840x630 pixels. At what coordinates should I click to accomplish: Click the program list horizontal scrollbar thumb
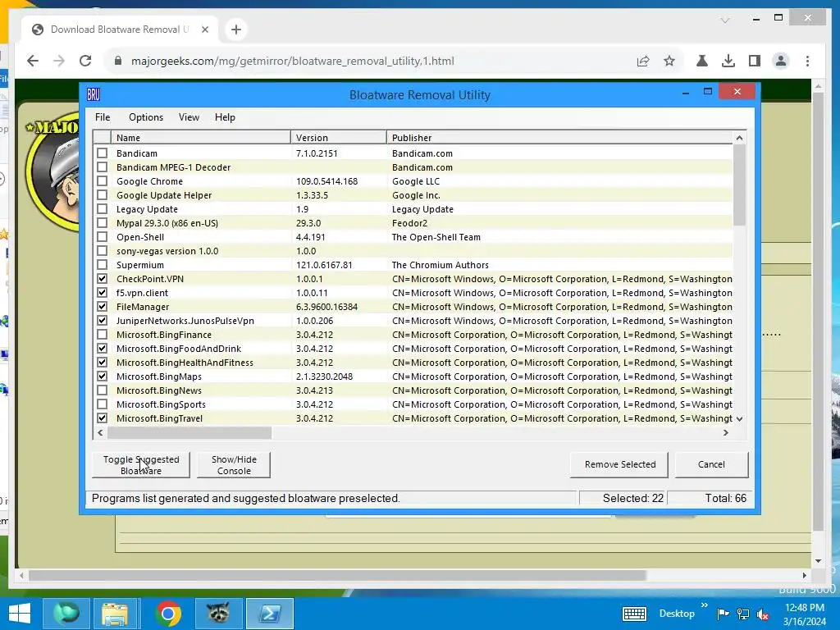189,433
